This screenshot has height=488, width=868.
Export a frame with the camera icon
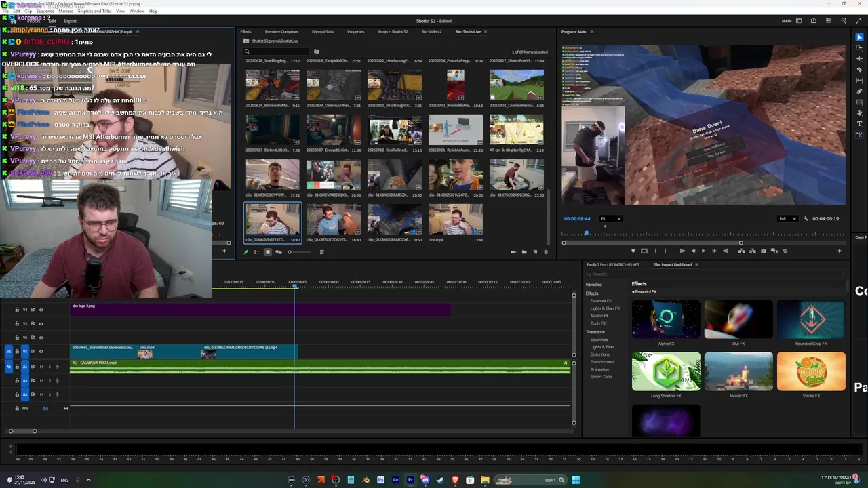(764, 251)
